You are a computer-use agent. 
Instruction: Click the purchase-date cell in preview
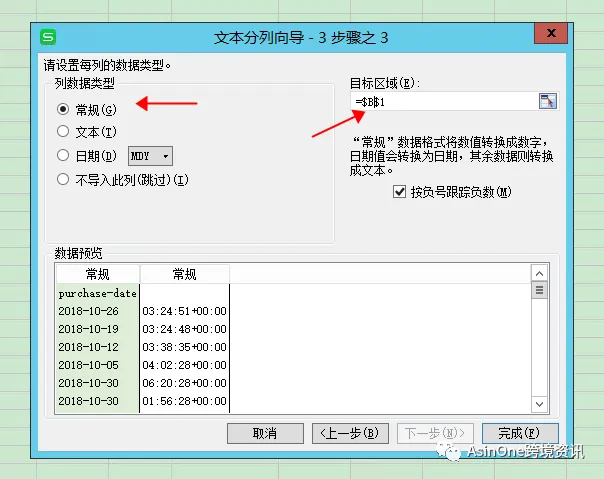[x=97, y=293]
